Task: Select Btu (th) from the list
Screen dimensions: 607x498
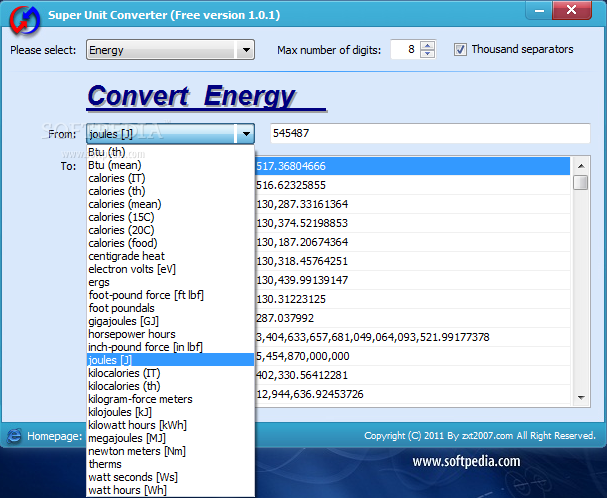Action: [170, 152]
